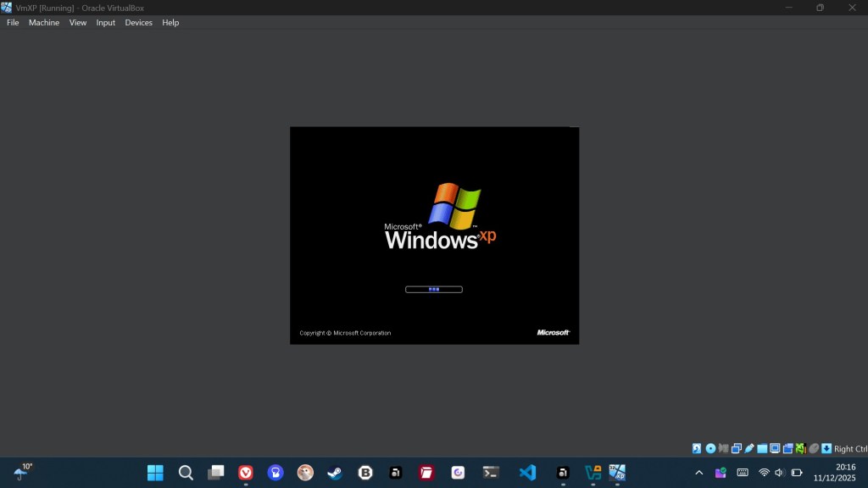This screenshot has height=488, width=868.
Task: Click the volume speaker tray icon
Action: (x=780, y=473)
